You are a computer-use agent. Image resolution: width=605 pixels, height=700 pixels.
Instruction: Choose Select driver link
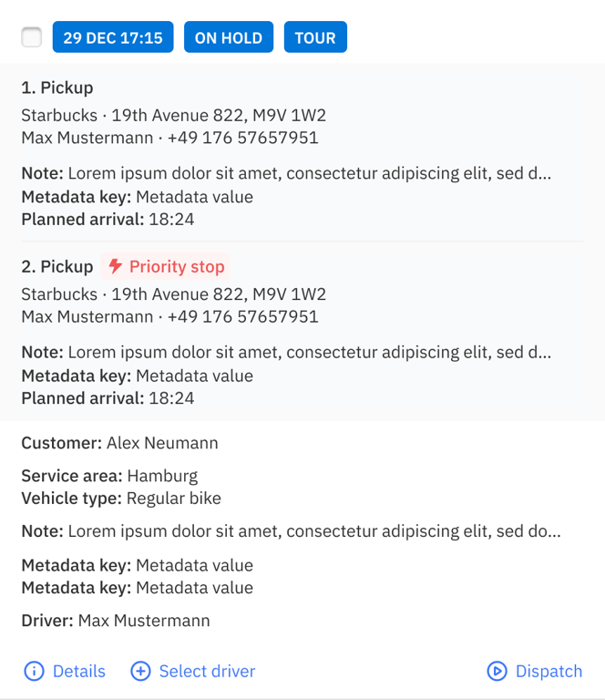point(207,671)
